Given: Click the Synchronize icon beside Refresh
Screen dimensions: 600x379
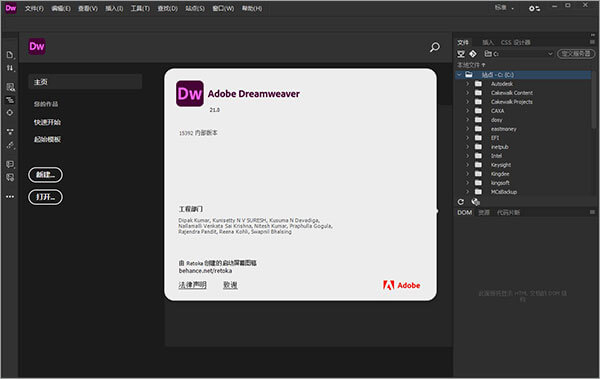Looking at the screenshot, I should click(x=476, y=202).
